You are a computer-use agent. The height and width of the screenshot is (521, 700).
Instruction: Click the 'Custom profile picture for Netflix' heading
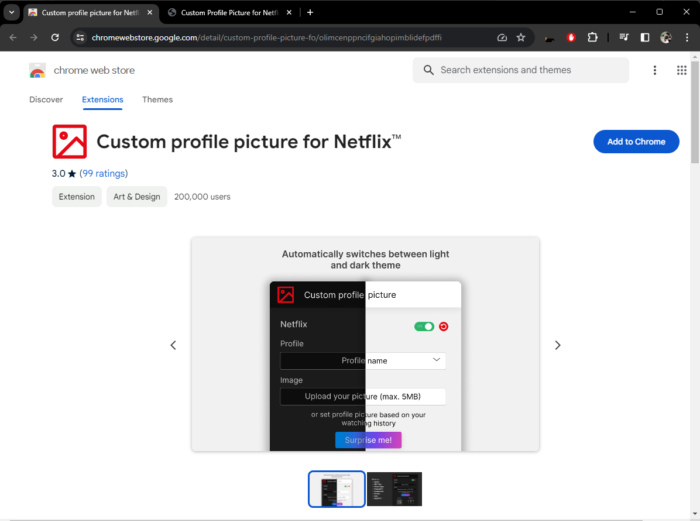[x=249, y=142]
